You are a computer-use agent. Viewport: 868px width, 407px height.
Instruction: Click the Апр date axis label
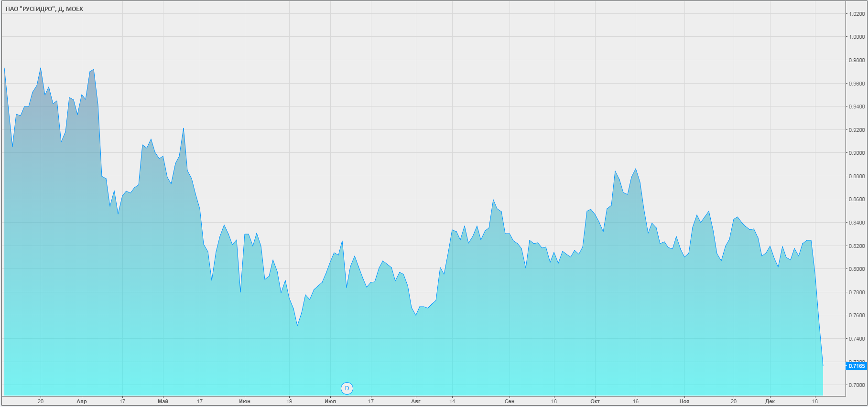pos(82,401)
